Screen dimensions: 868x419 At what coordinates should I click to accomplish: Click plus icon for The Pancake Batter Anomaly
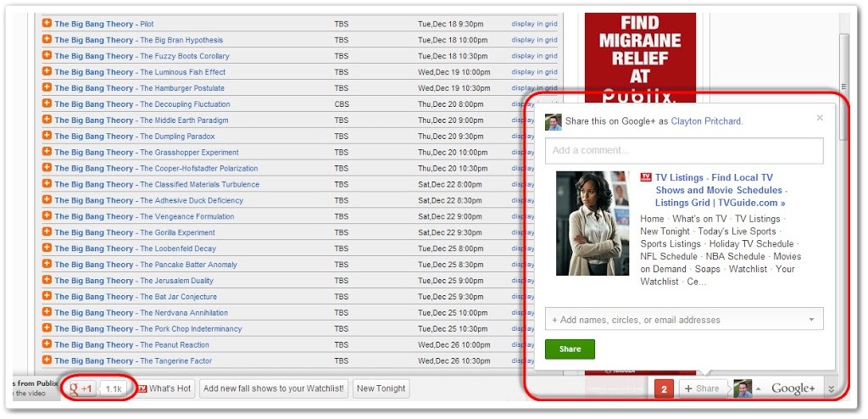click(47, 265)
